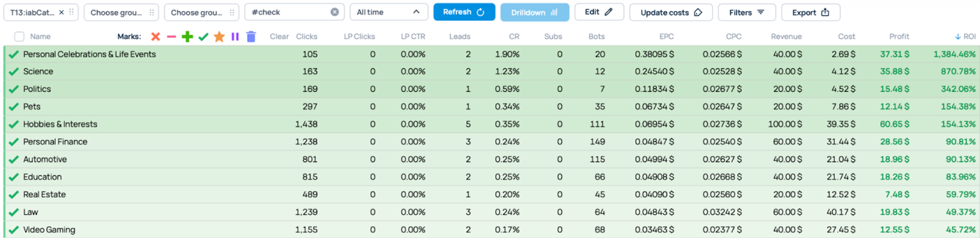Screen dimensions: 980x238
Task: Sort by the Clicks column header
Action: (x=307, y=37)
